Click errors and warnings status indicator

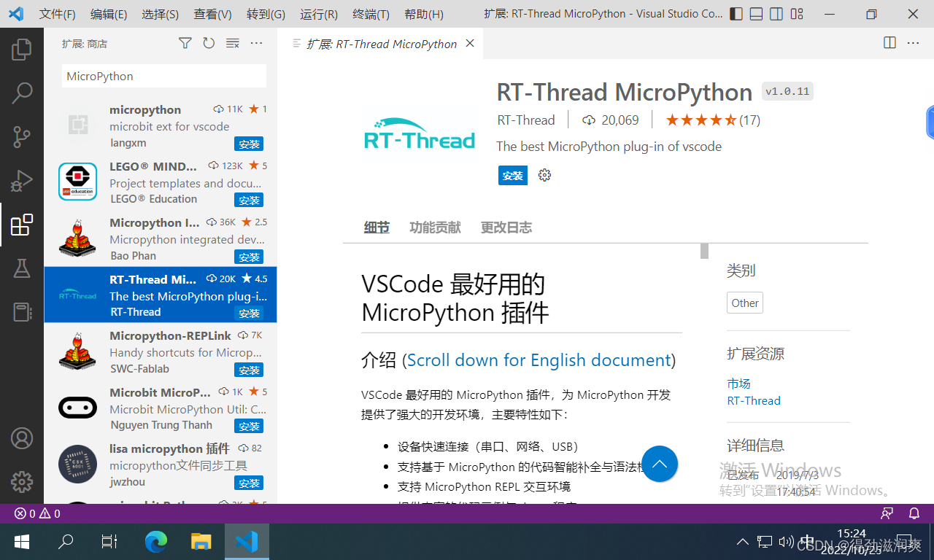pos(38,513)
